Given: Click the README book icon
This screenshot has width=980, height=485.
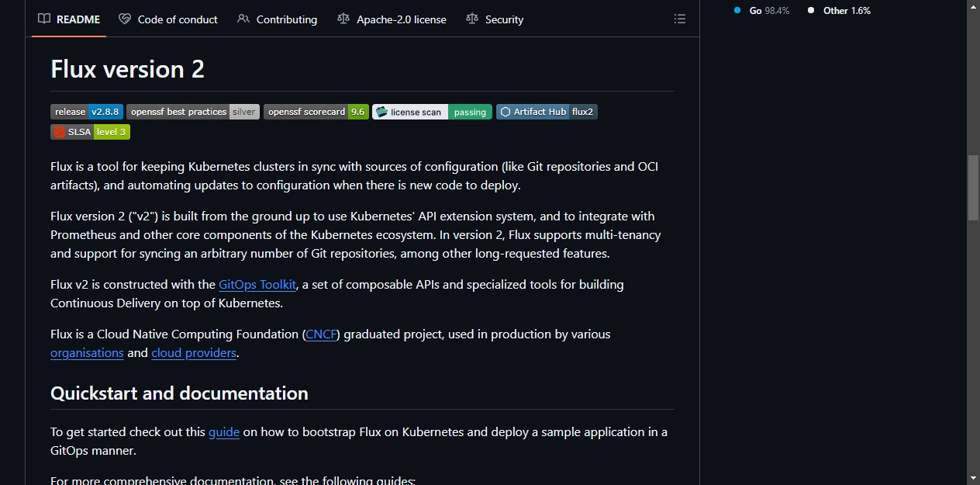Looking at the screenshot, I should (45, 19).
